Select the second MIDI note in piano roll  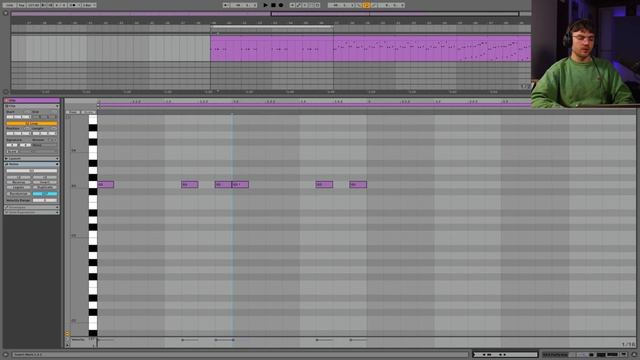pyautogui.click(x=190, y=184)
